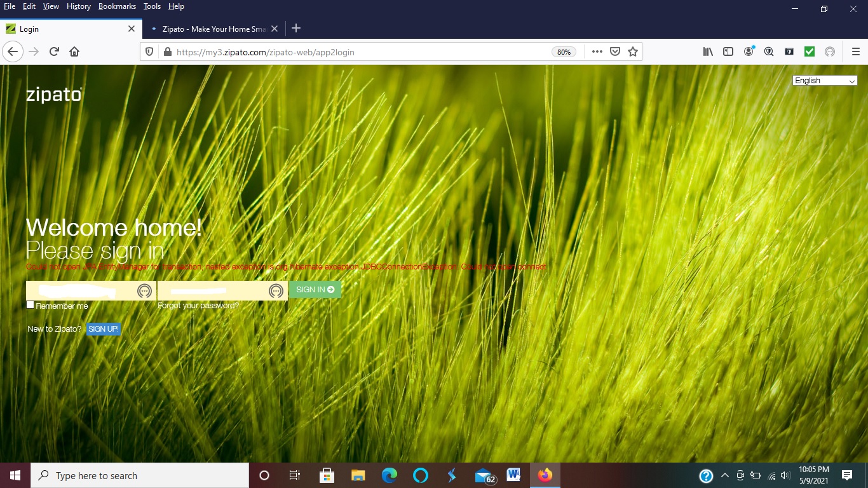
Task: Follow the Forgot your password link
Action: pos(198,306)
